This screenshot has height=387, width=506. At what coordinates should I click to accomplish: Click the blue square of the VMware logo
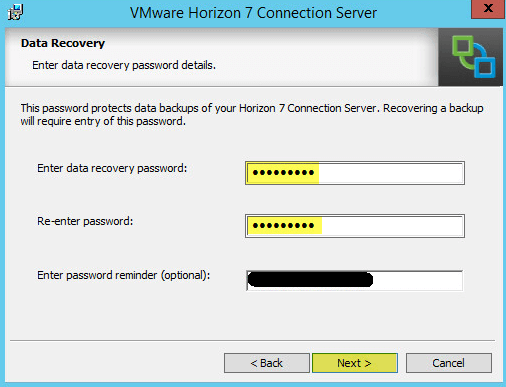click(485, 67)
